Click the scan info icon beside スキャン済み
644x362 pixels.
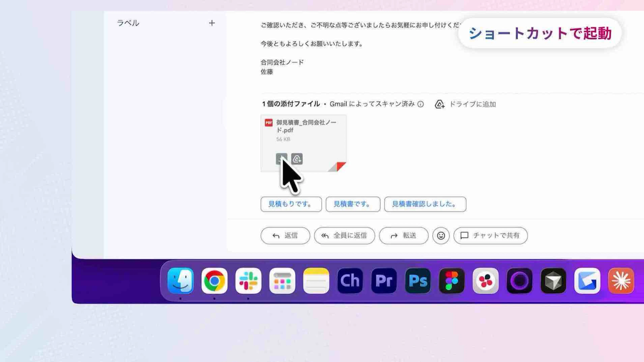[420, 104]
